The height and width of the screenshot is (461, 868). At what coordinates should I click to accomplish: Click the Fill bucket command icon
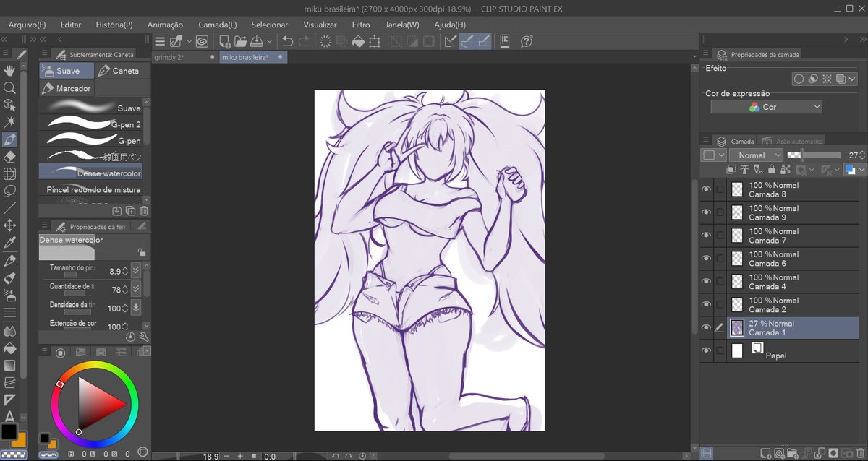coord(358,42)
